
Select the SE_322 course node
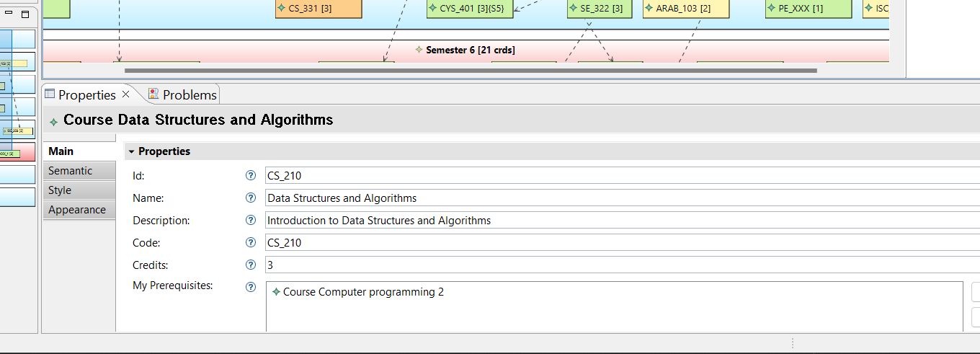click(x=600, y=9)
